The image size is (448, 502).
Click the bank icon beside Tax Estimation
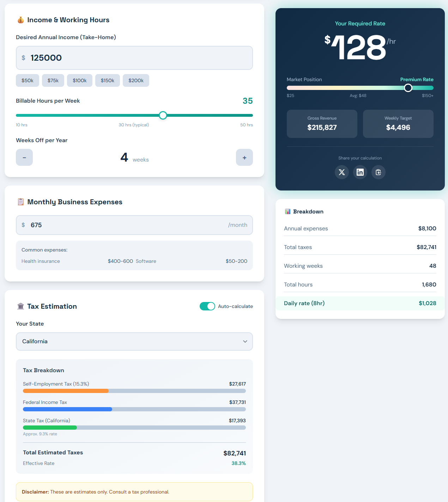click(21, 306)
